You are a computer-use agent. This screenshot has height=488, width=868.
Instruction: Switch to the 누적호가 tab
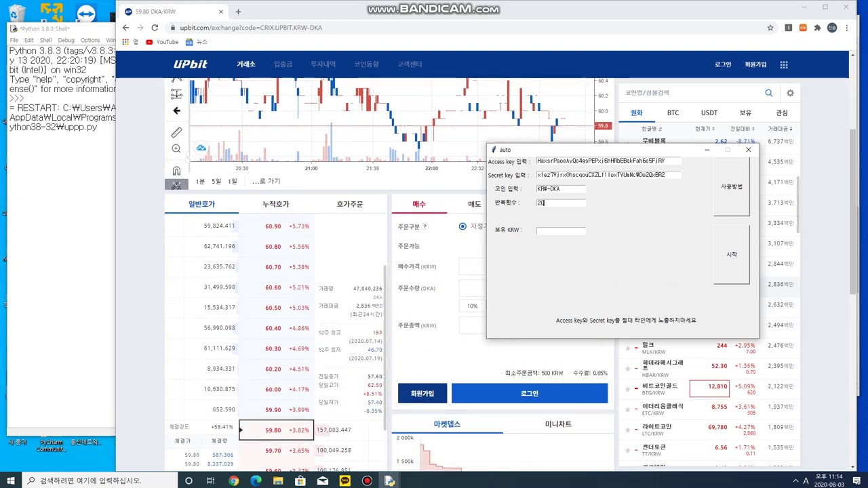[x=275, y=204]
